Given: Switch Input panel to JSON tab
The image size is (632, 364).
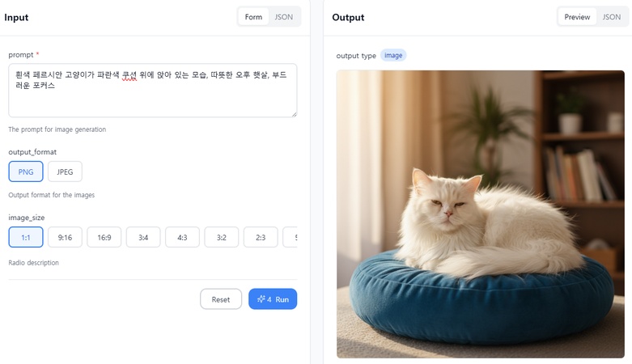Looking at the screenshot, I should pos(284,17).
